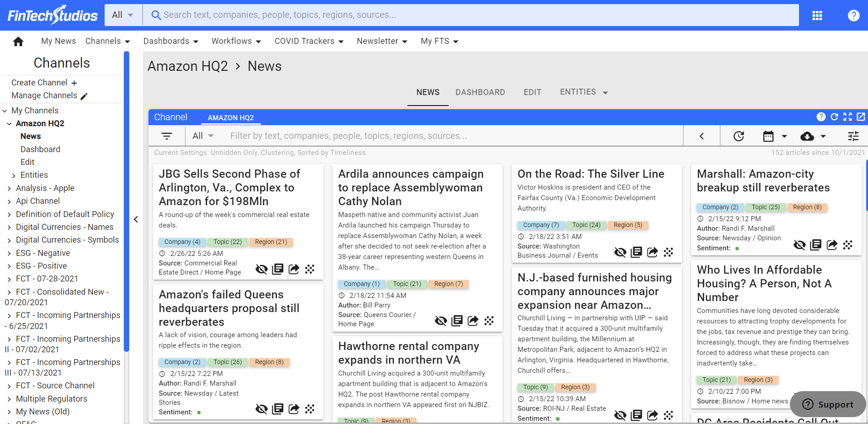Open the Channels menu
The image size is (868, 424).
point(108,41)
